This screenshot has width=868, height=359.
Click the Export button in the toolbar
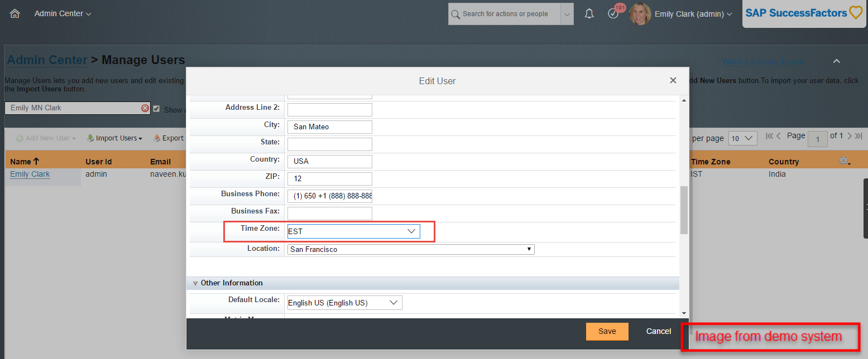(x=169, y=138)
